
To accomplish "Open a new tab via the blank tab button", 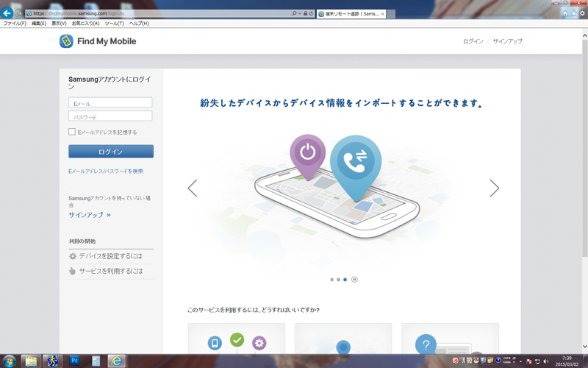I will 391,14.
